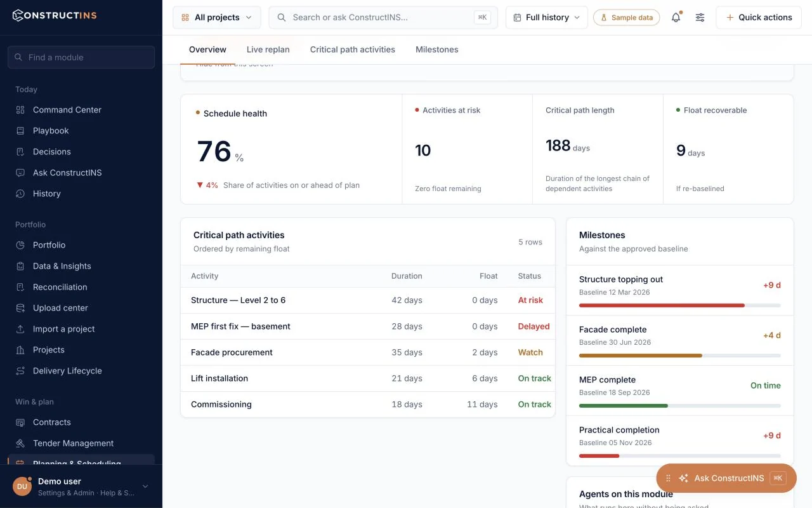The height and width of the screenshot is (508, 812).
Task: Open notifications bell icon
Action: pyautogui.click(x=676, y=18)
